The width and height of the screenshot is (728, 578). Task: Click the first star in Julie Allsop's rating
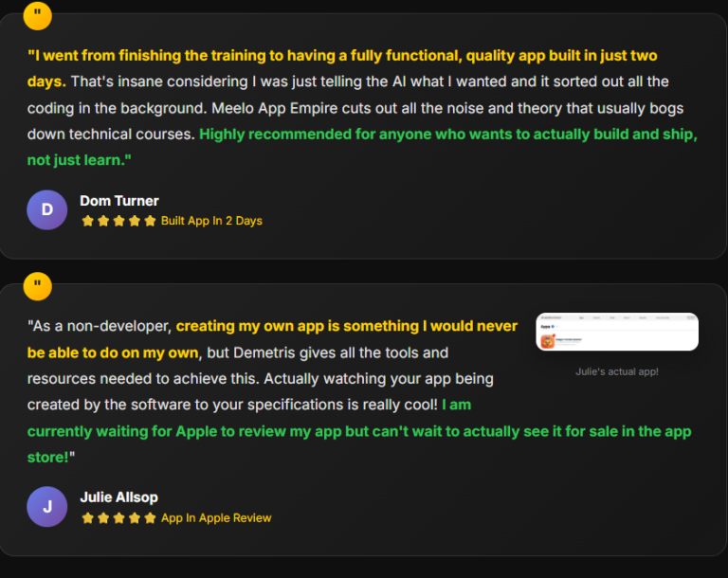click(88, 518)
